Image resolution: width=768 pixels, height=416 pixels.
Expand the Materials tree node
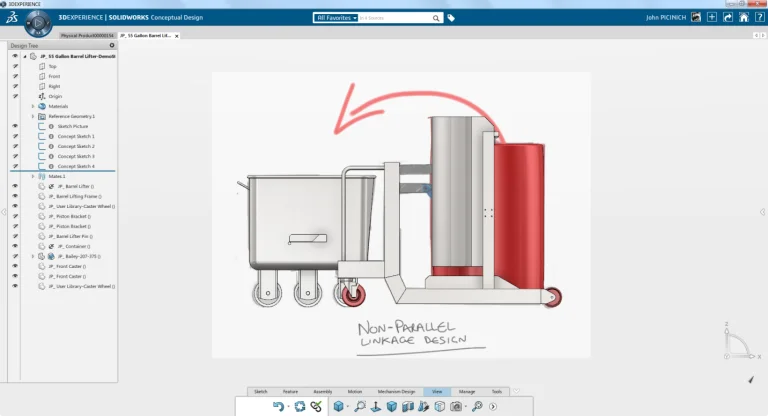(33, 106)
